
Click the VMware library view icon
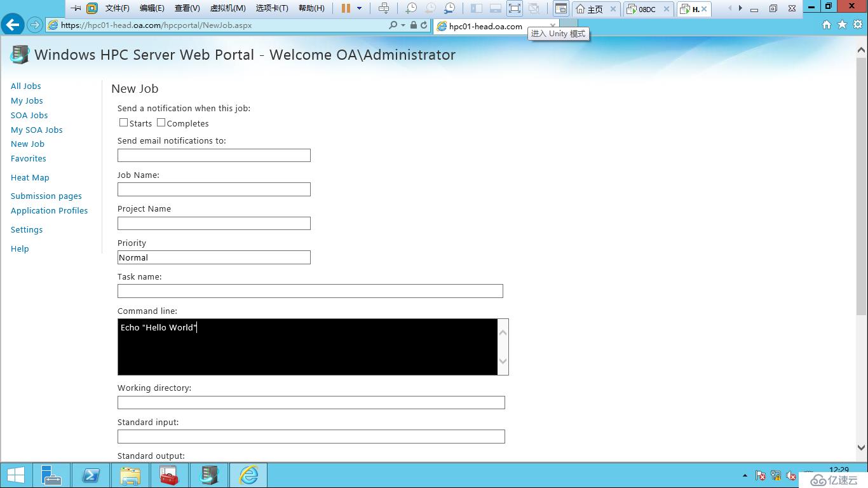477,8
